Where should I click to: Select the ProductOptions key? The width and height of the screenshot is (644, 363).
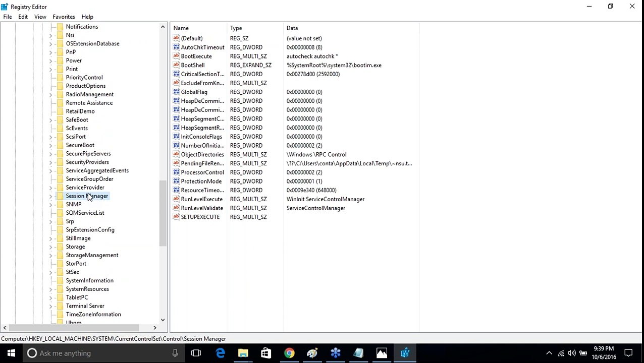click(x=86, y=86)
